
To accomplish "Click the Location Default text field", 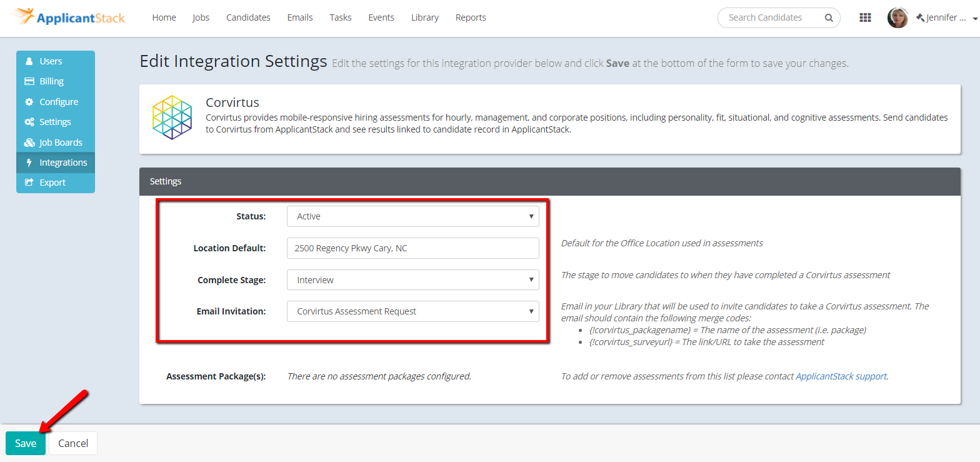I will click(412, 248).
